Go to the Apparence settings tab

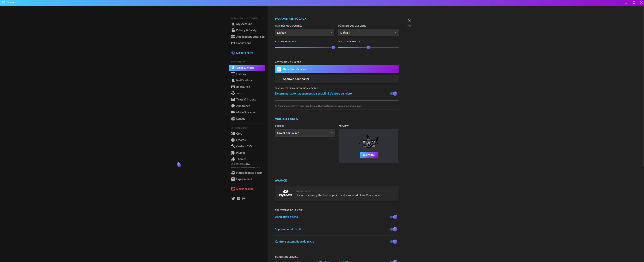pyautogui.click(x=243, y=106)
